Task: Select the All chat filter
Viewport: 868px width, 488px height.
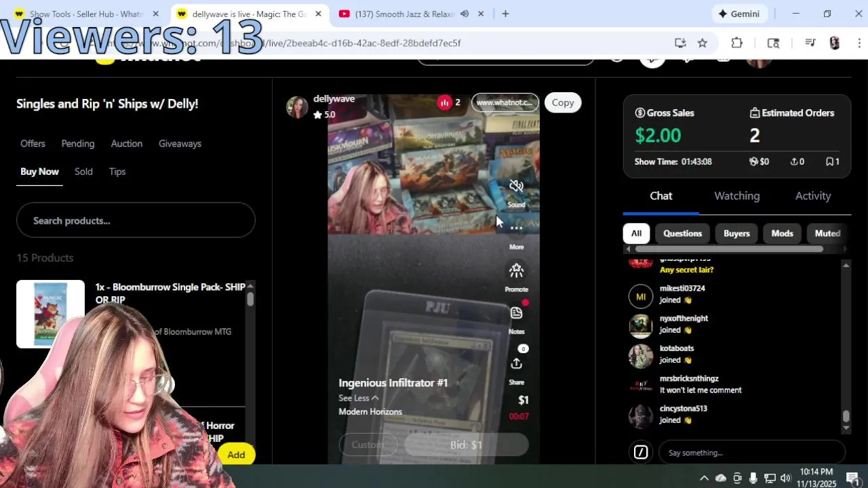Action: 636,233
